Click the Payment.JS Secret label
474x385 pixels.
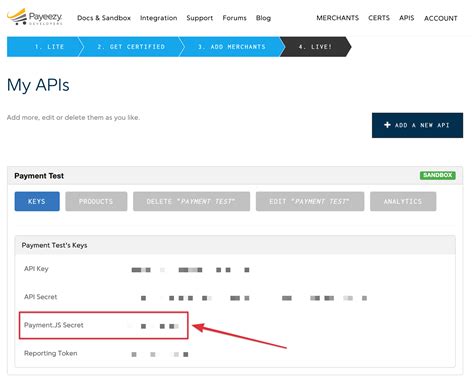pos(54,325)
